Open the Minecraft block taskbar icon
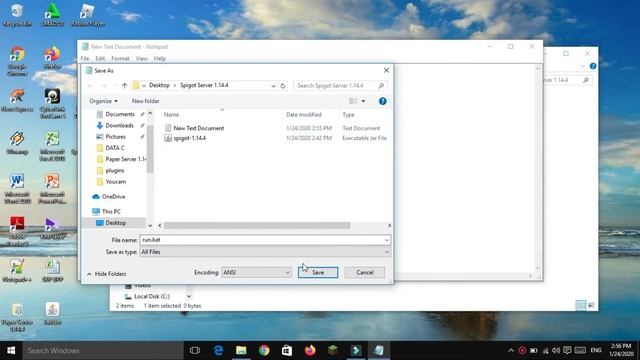 [x=333, y=351]
